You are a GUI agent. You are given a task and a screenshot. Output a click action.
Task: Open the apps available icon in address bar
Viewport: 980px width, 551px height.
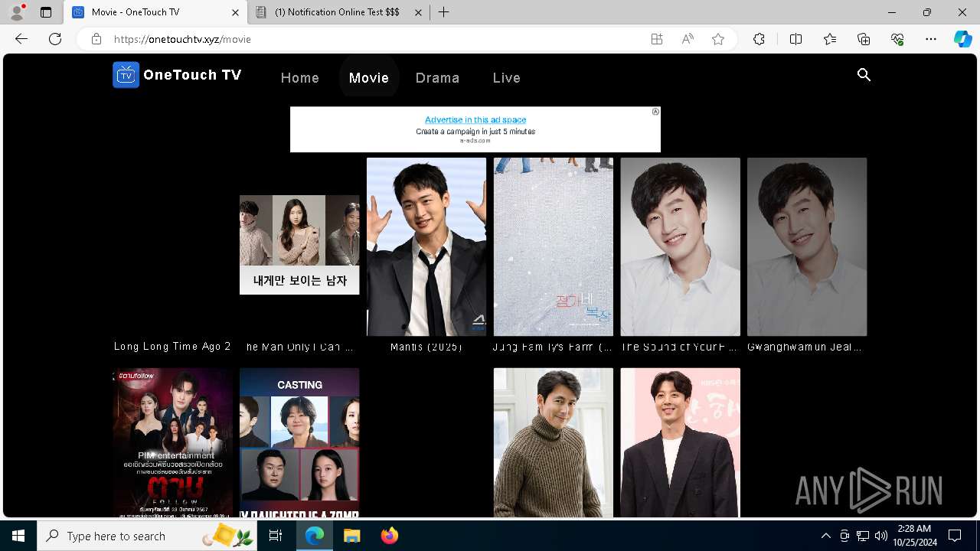coord(657,39)
